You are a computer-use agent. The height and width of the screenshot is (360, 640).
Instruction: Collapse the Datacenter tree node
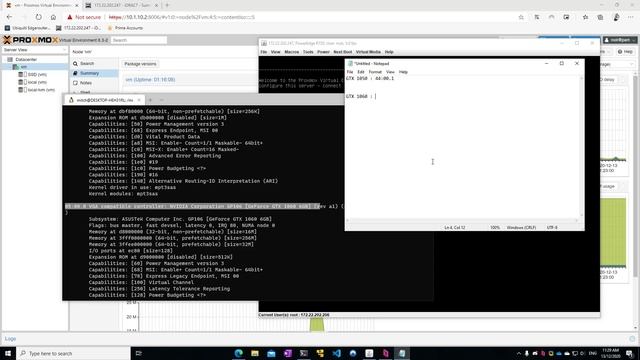pos(4,60)
